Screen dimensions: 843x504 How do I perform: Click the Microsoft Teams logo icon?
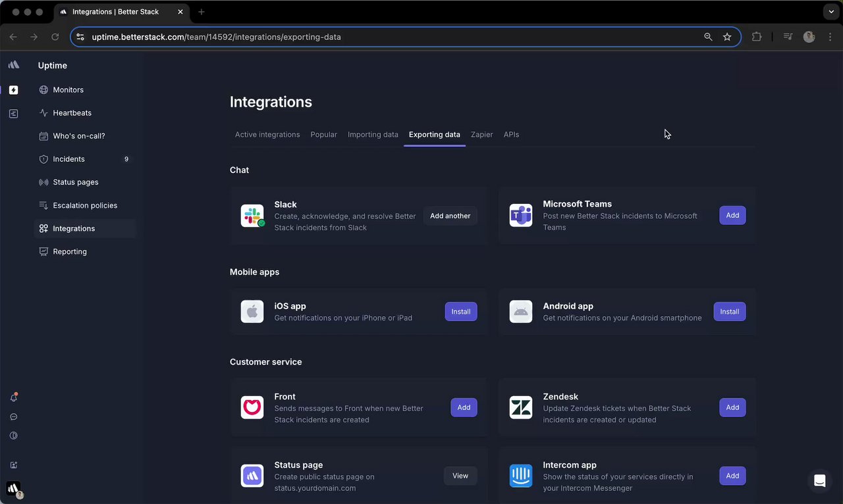click(521, 216)
